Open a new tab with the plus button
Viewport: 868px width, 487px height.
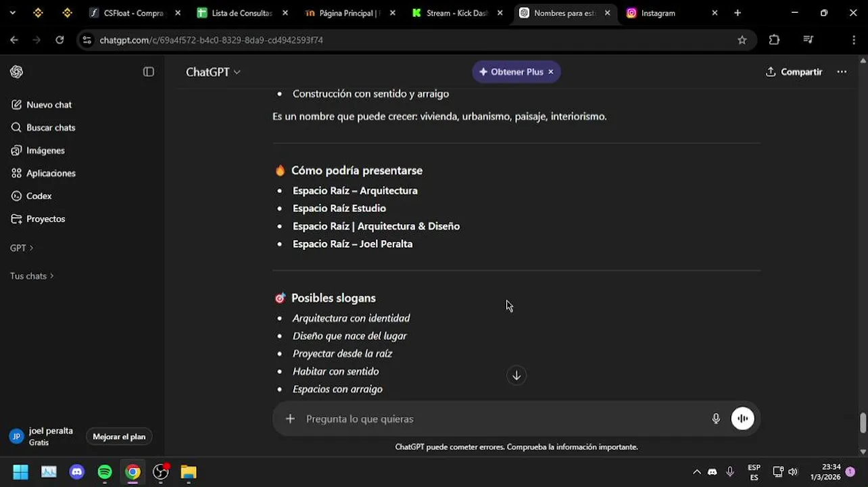738,13
